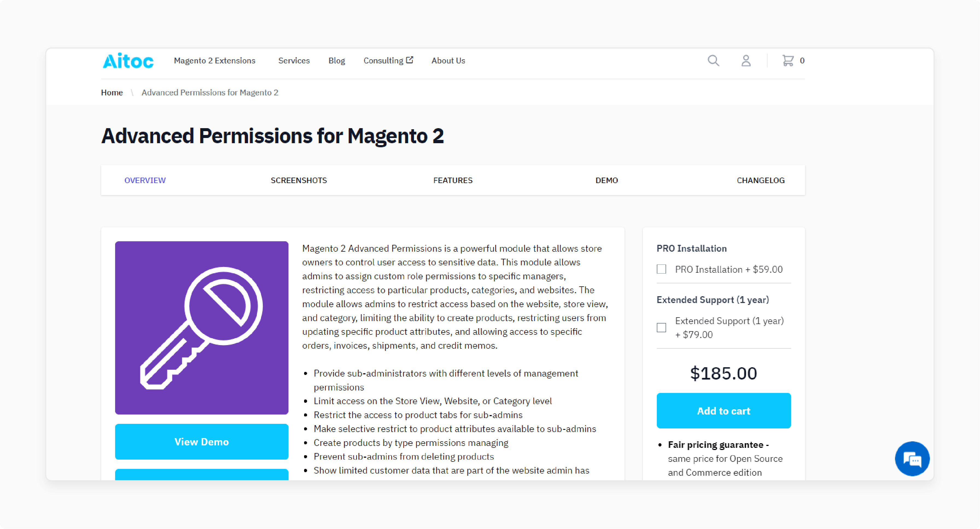Click the Aitoc logo
The height and width of the screenshot is (529, 980).
click(128, 61)
